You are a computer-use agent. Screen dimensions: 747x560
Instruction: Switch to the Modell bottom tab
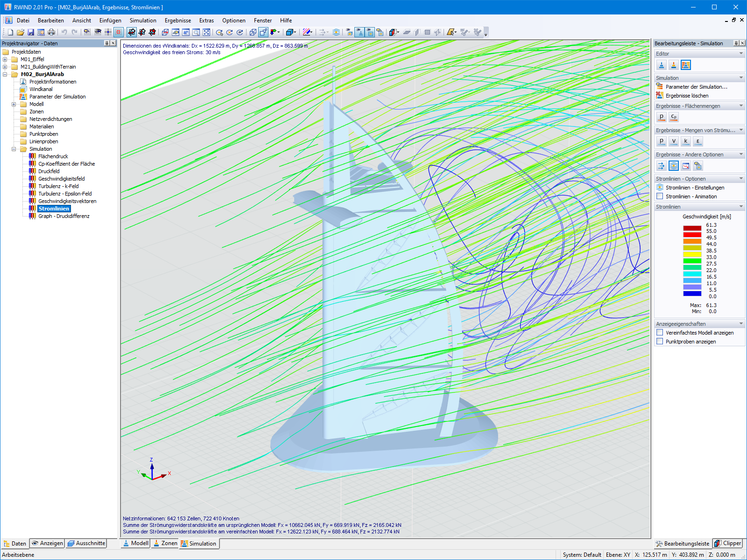pyautogui.click(x=135, y=543)
